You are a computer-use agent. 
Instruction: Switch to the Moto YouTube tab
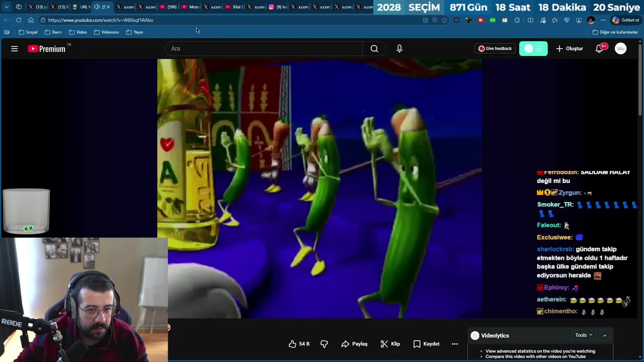pyautogui.click(x=189, y=7)
